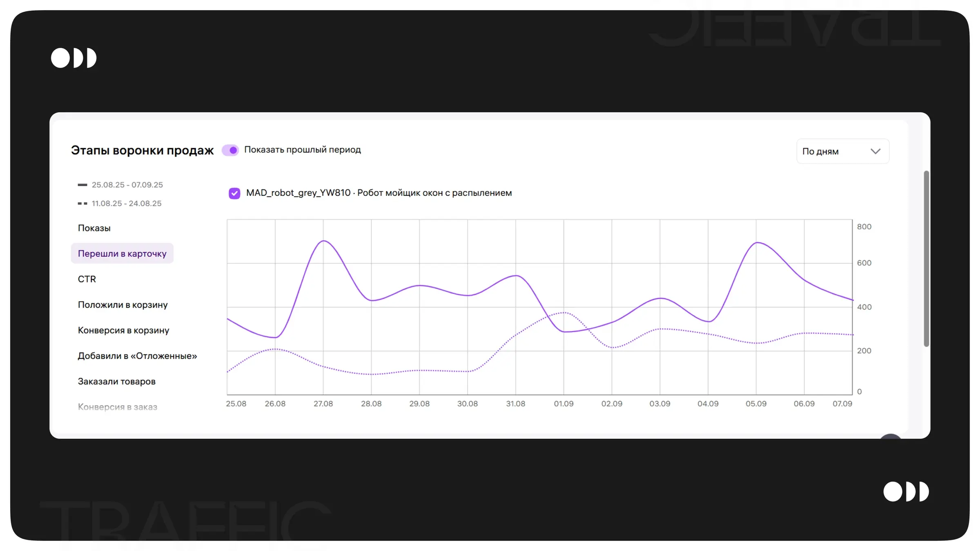This screenshot has height=551, width=980.
Task: Click the dashed line legend marker 11.08.25 - 24.08.25
Action: pos(82,203)
